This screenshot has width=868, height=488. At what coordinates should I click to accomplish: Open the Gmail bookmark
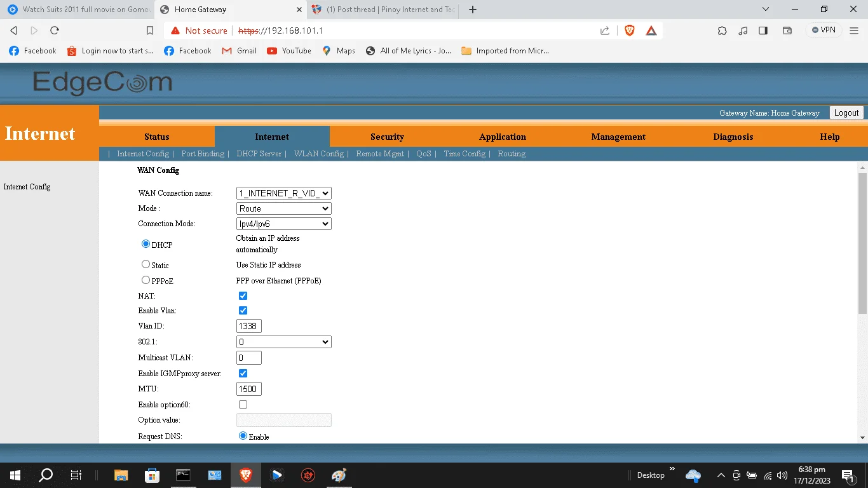click(239, 51)
